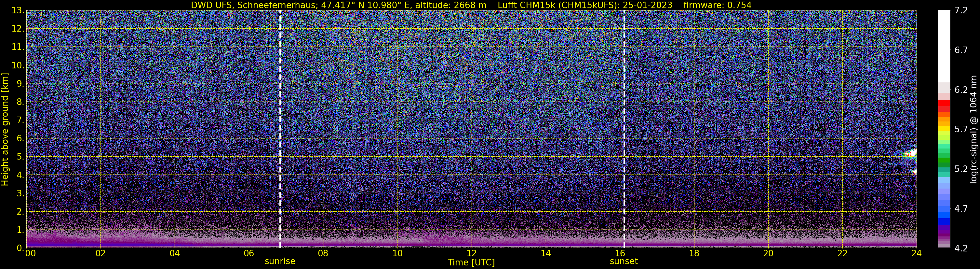Click the time axis label 22
The height and width of the screenshot is (269, 980).
[842, 254]
